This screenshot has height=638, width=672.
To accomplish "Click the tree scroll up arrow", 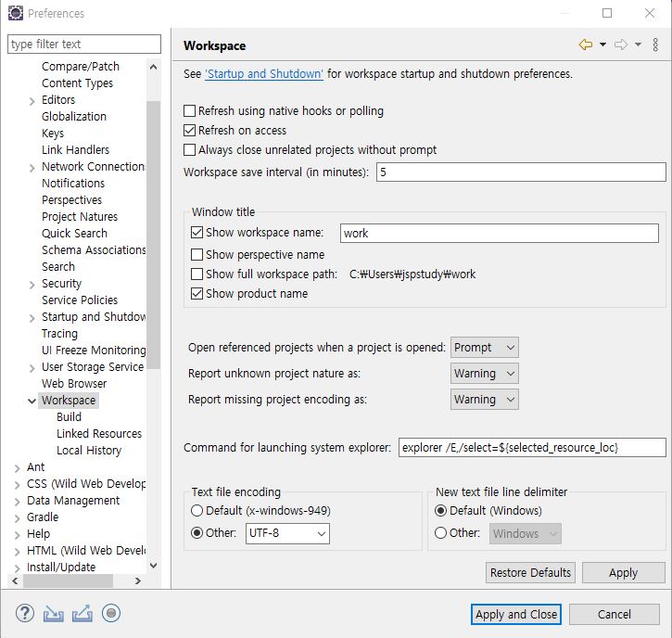I will click(x=153, y=67).
